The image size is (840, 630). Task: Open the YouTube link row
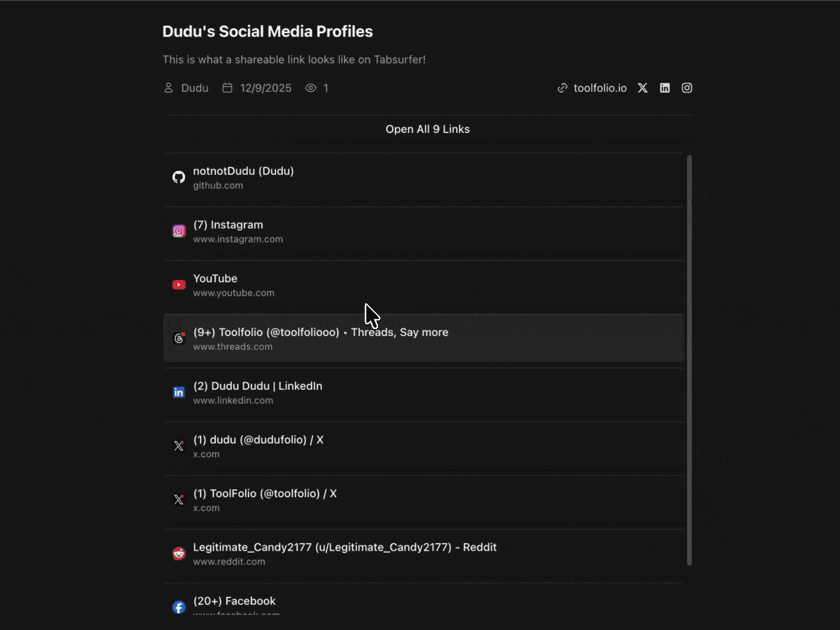[423, 285]
